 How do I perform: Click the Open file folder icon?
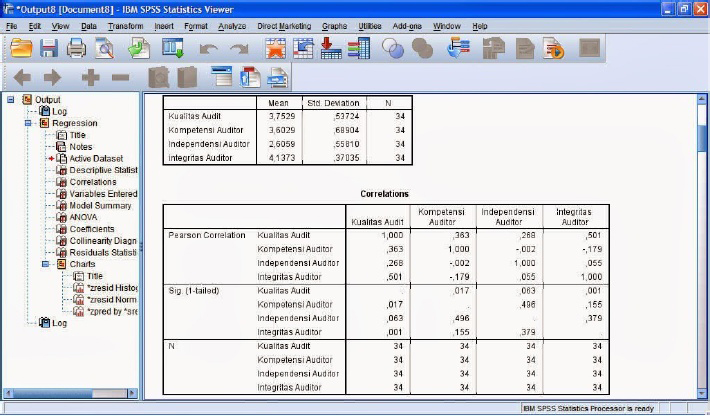[x=20, y=47]
